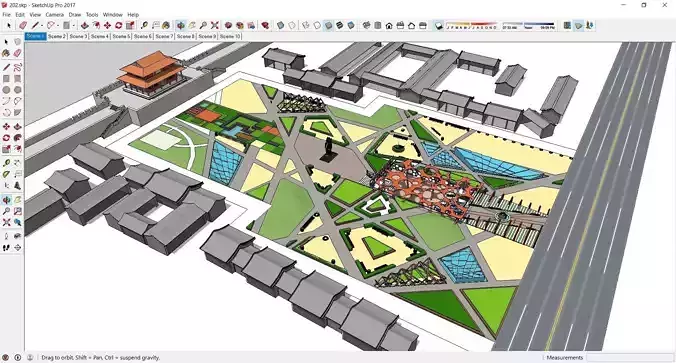Pick the Push/Pull tool in the top toolbar

[84, 25]
